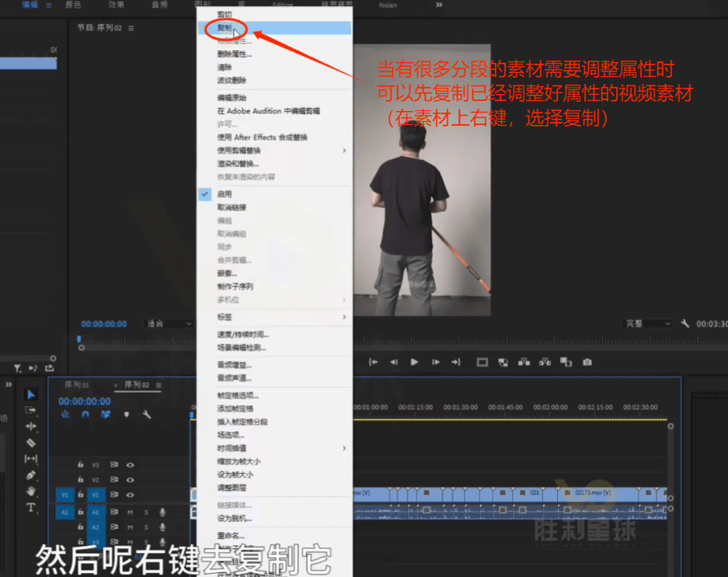
Task: Toggle V1 track visibility eye
Action: pyautogui.click(x=131, y=495)
